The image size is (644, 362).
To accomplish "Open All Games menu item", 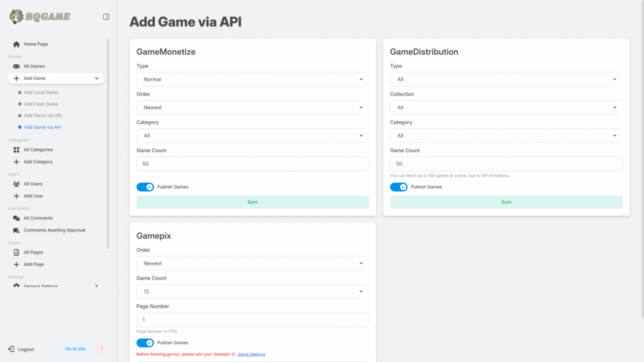I will tap(34, 66).
